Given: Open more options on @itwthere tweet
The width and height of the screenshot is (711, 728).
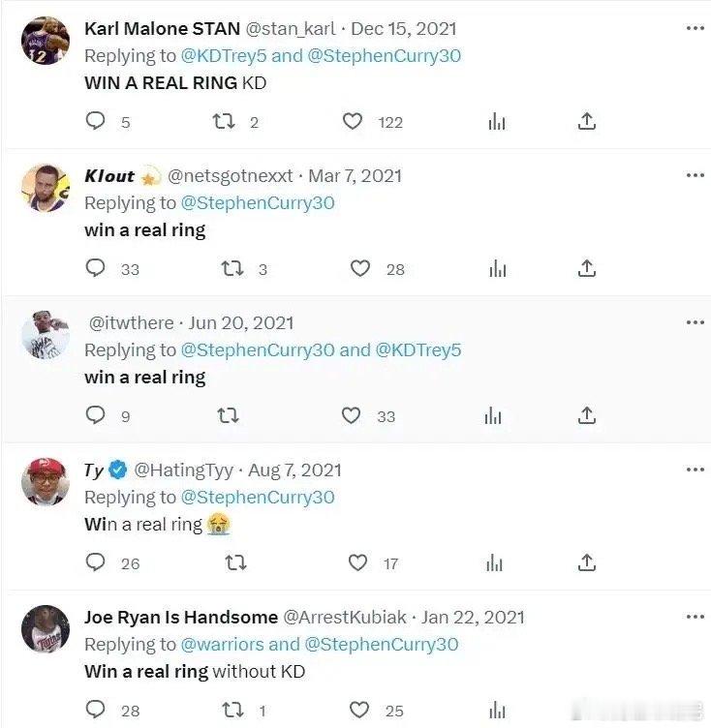Looking at the screenshot, I should (x=695, y=322).
